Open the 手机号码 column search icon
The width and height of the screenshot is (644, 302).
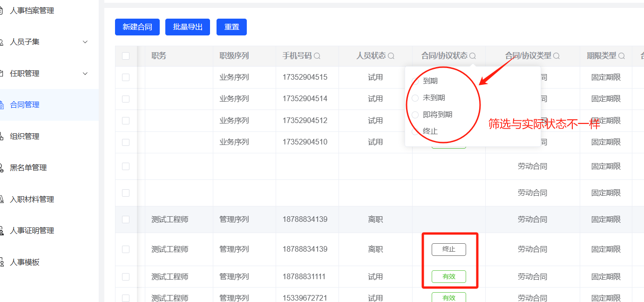pos(317,56)
